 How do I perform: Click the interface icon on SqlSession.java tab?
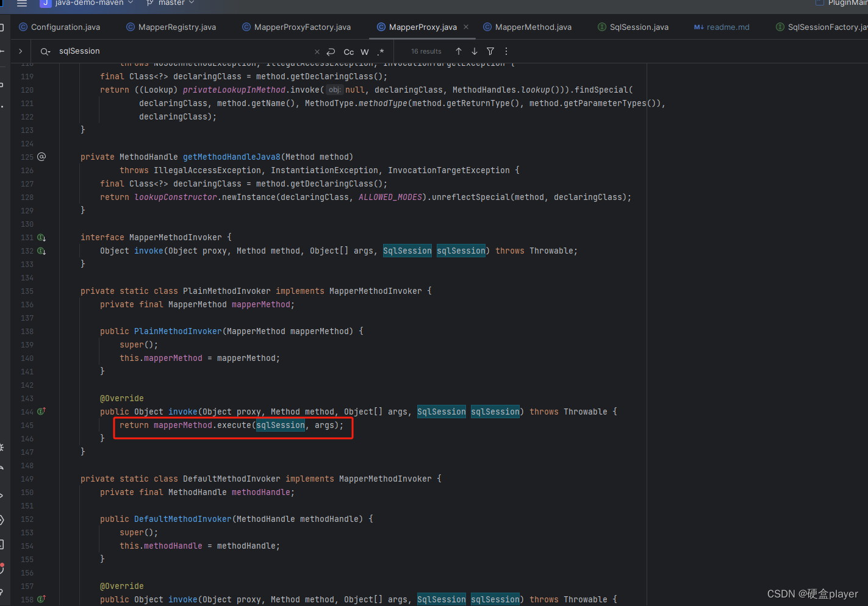[x=602, y=27]
